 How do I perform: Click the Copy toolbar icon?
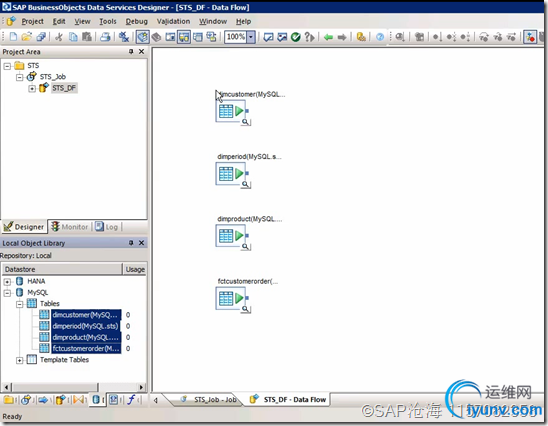pos(73,37)
